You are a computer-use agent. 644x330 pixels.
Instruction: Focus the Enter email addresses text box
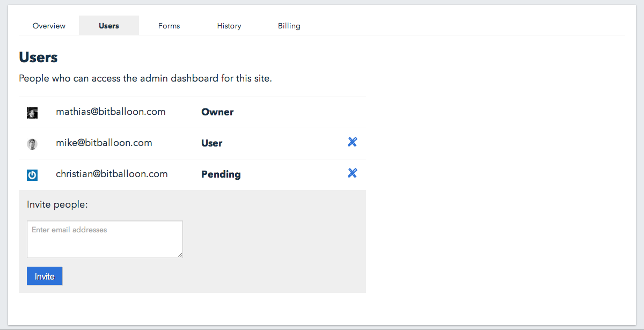click(105, 239)
